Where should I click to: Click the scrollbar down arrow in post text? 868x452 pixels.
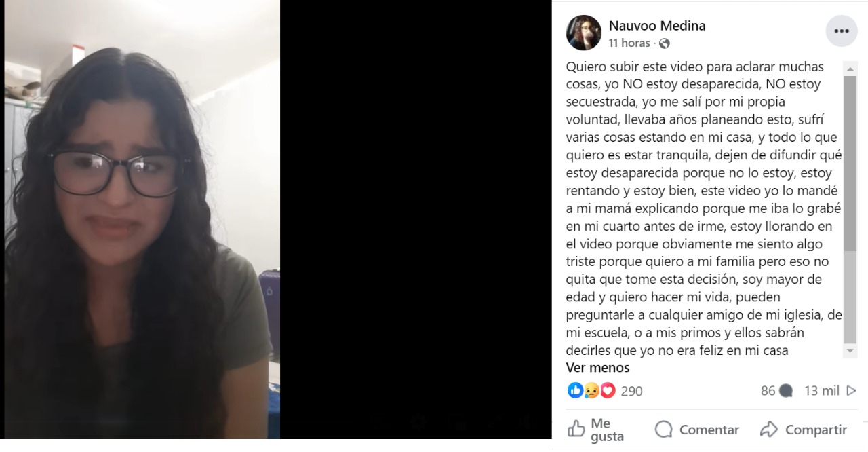click(x=850, y=351)
